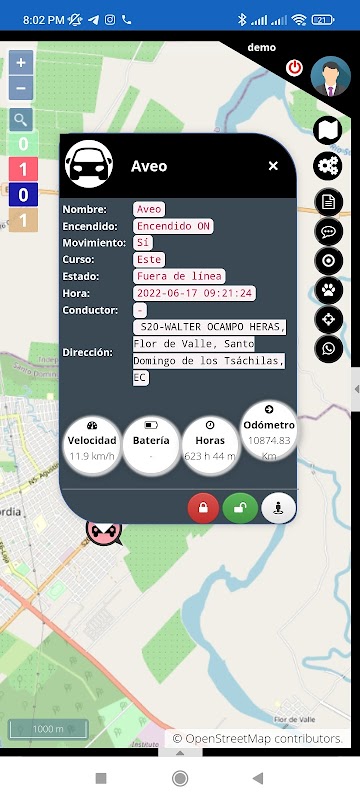Zoom in the map with plus button
Viewport: 360px width, 800px height.
click(x=21, y=63)
